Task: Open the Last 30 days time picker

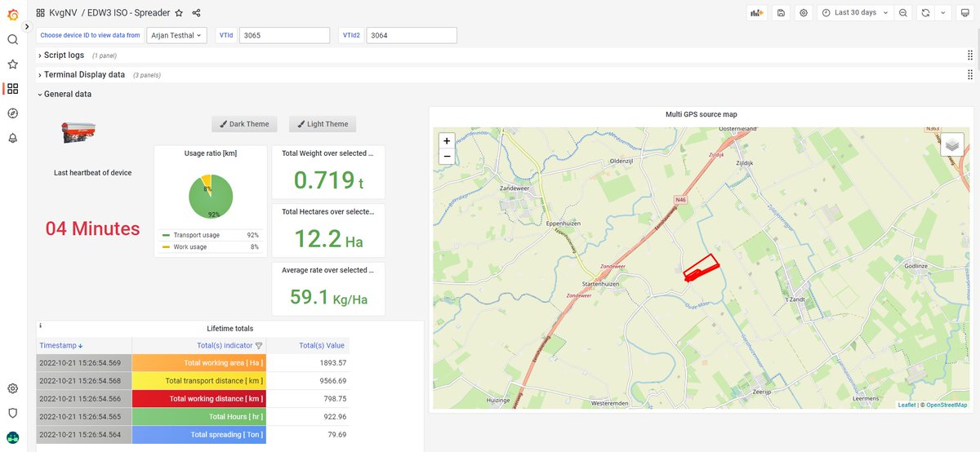Action: [x=855, y=13]
